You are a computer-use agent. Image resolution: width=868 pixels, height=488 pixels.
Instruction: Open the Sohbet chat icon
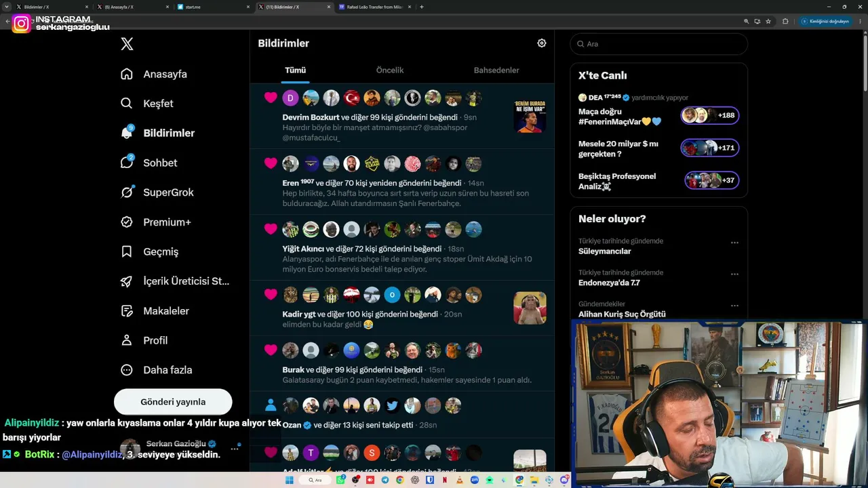click(x=127, y=163)
